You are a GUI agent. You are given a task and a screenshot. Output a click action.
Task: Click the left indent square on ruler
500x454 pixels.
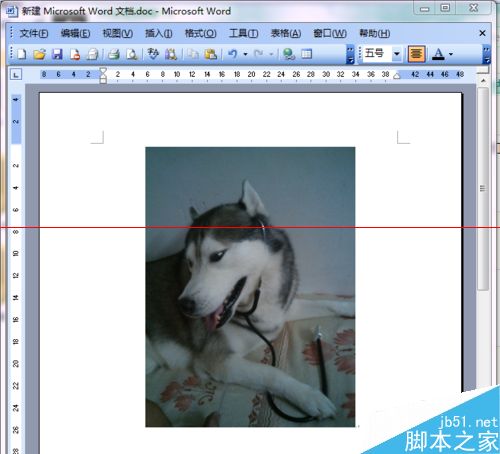coord(103,81)
